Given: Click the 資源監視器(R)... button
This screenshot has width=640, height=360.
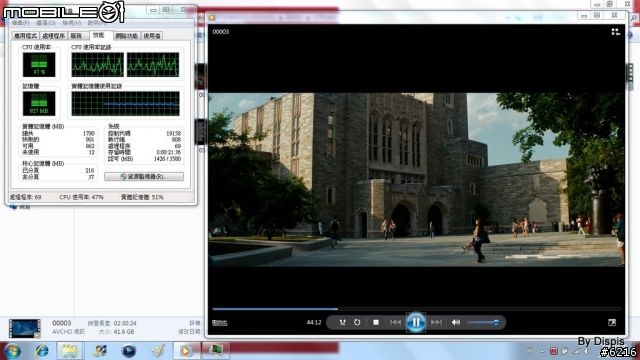Looking at the screenshot, I should 144,176.
